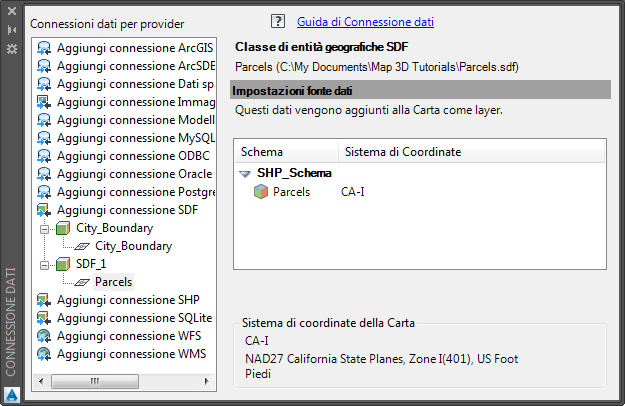The image size is (625, 406).
Task: Click the SDF connection provider icon
Action: coord(43,210)
